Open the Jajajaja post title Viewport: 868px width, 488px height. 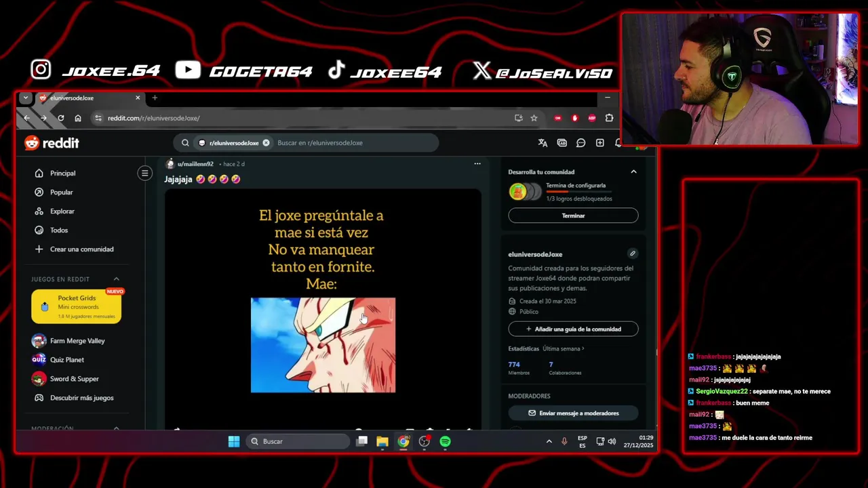click(x=202, y=179)
